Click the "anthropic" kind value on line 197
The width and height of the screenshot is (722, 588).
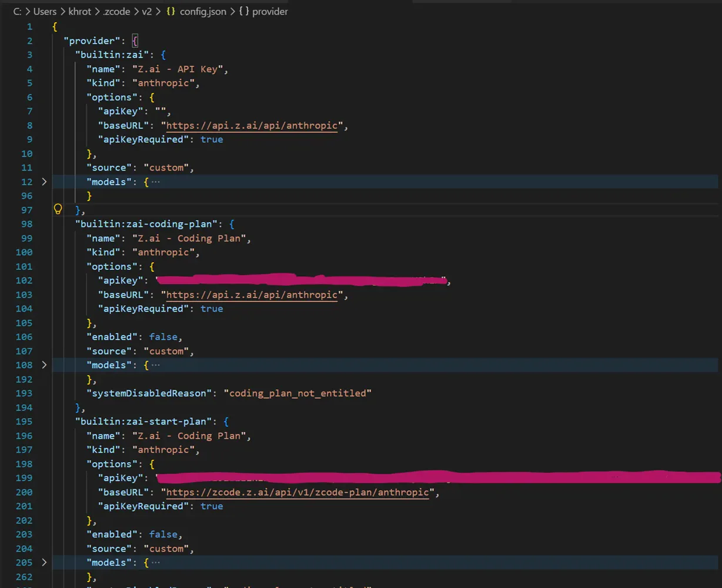pyautogui.click(x=163, y=450)
